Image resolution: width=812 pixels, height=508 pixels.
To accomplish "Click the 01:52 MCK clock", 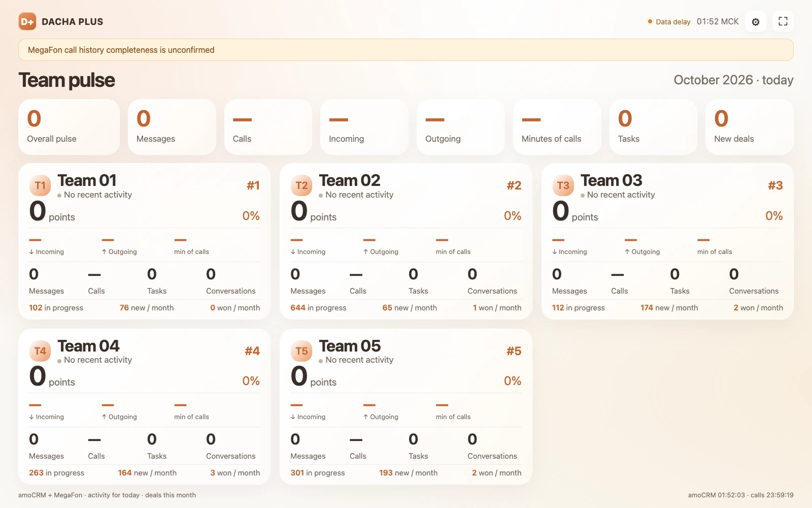I will click(718, 21).
